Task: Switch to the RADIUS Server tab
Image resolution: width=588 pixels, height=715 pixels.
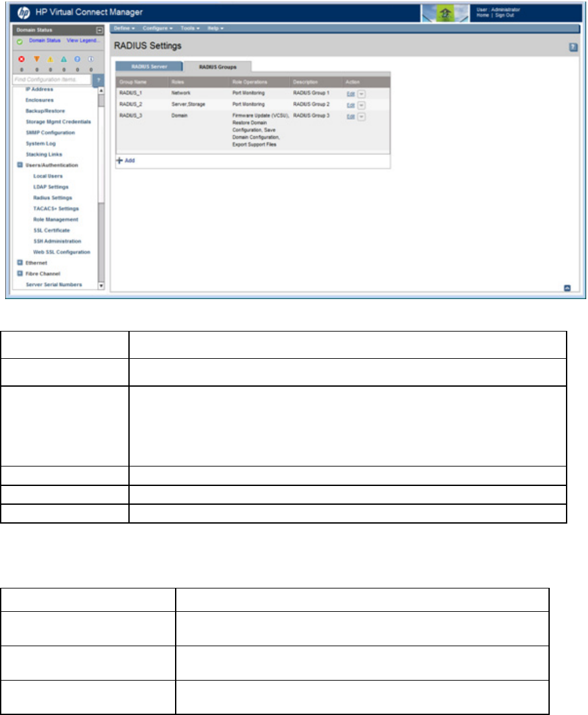Action: [x=149, y=67]
